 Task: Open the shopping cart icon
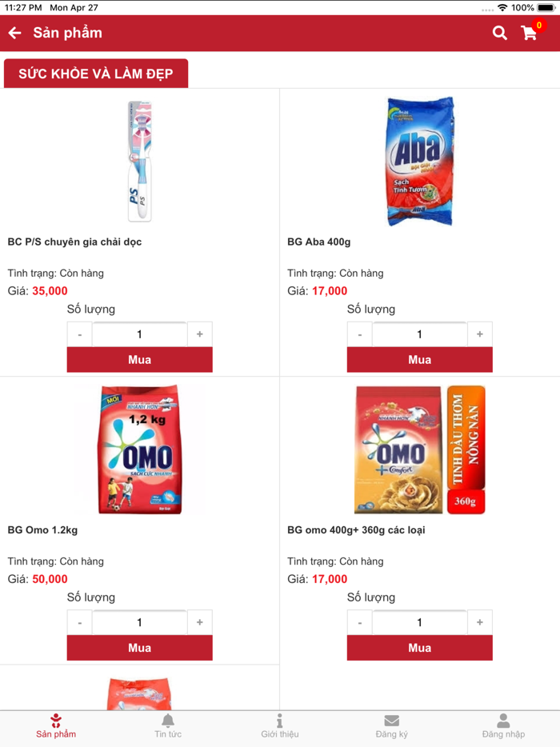530,34
